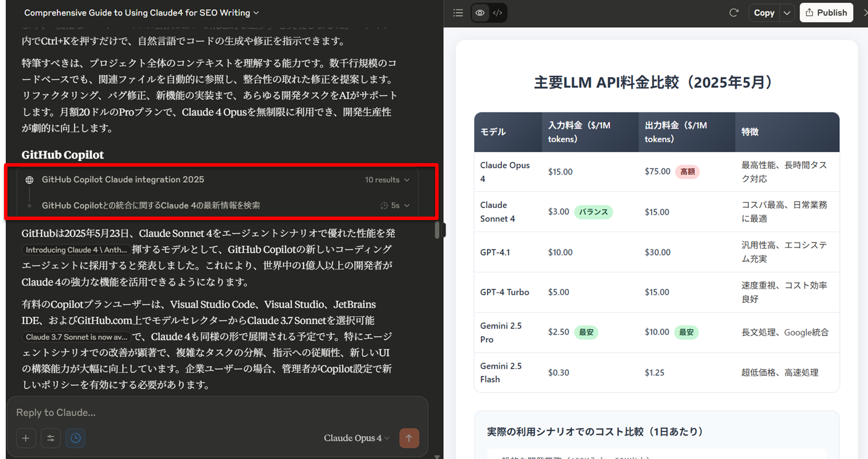Switch to artifact code view
The height and width of the screenshot is (459, 868).
click(498, 13)
